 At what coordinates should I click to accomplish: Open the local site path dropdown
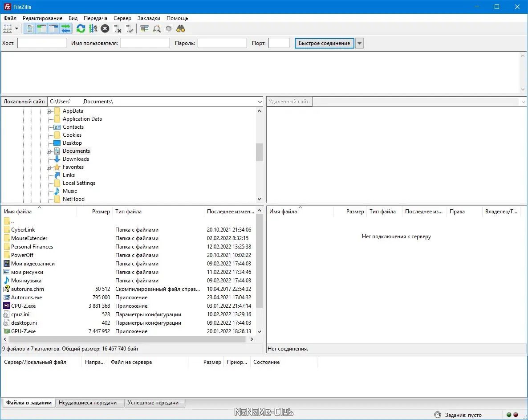pos(260,102)
